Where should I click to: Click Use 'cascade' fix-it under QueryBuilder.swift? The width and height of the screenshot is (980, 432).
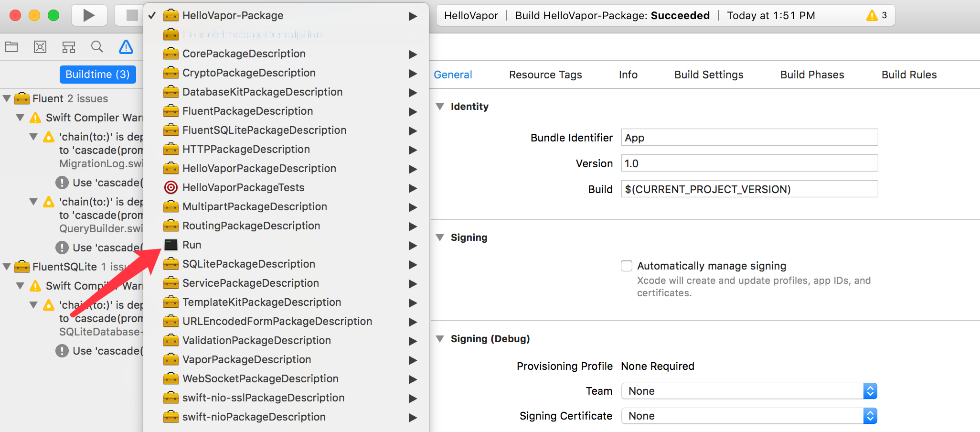tap(99, 248)
